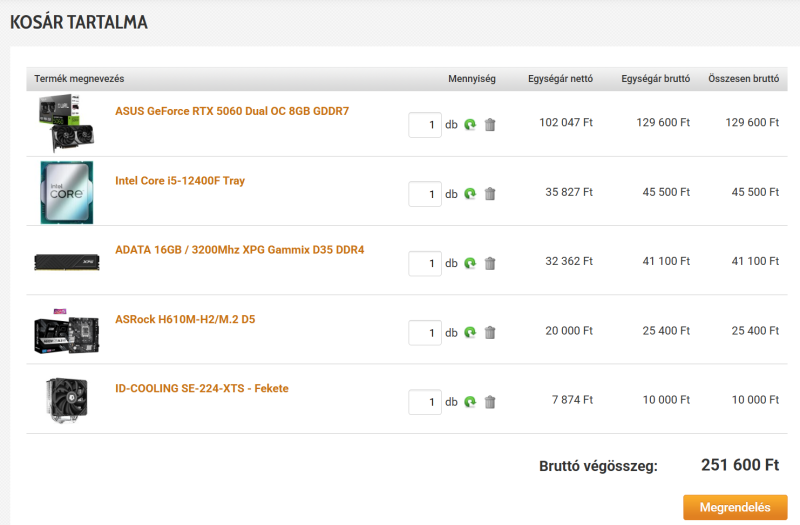The image size is (800, 525).
Task: Remove ID-COOLING SE-224-XTS from cart
Action: 490,402
